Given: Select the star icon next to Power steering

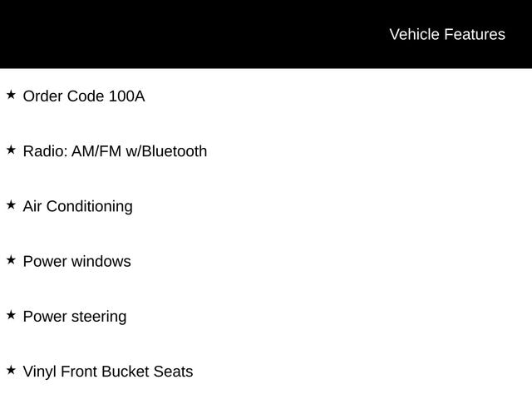Looking at the screenshot, I should 11,315.
